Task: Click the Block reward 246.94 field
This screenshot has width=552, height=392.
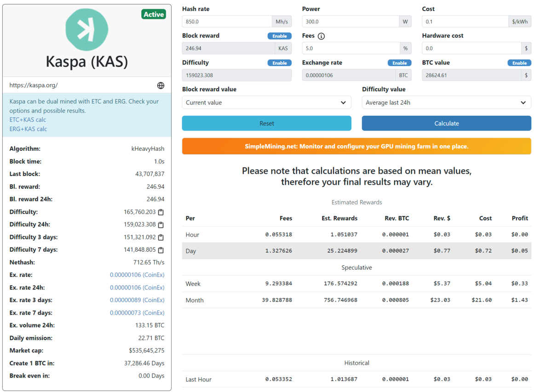Action: [228, 48]
